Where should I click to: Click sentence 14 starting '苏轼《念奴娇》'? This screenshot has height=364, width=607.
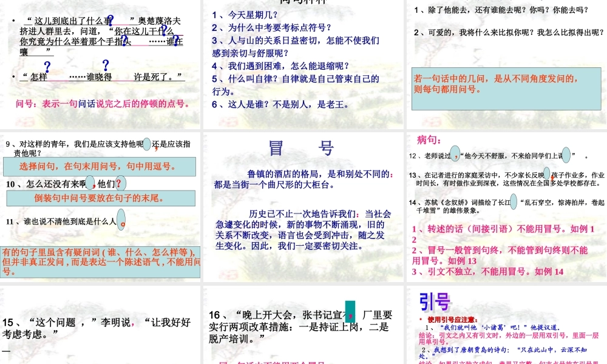(506, 206)
